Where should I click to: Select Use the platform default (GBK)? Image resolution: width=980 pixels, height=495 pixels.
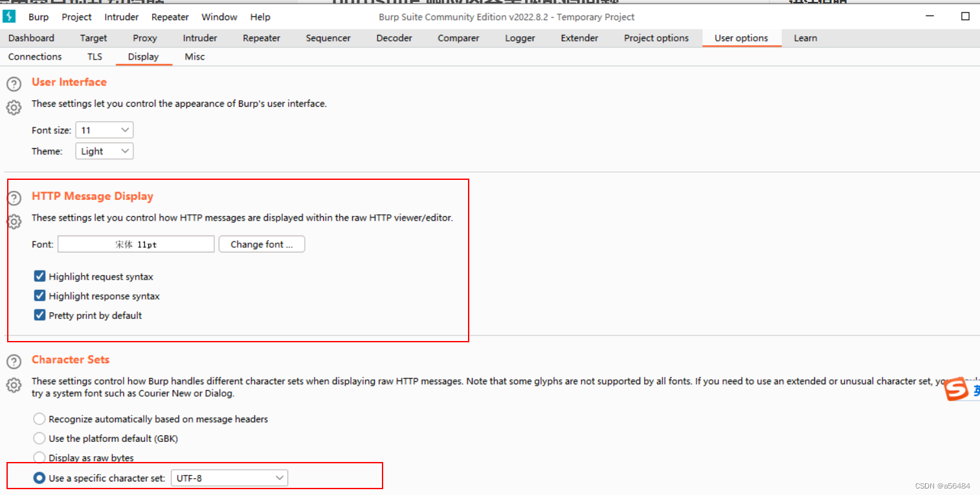coord(39,438)
